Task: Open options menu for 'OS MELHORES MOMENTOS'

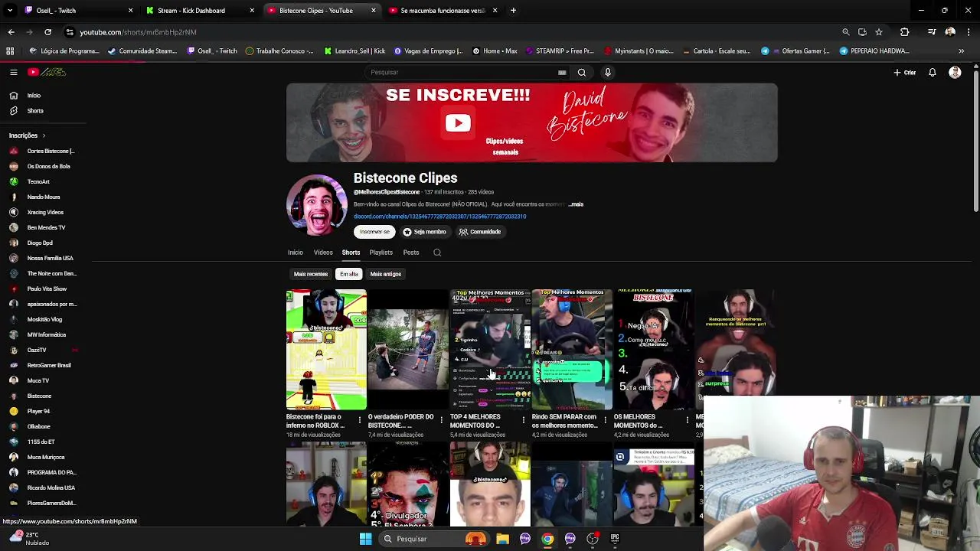Action: (688, 419)
